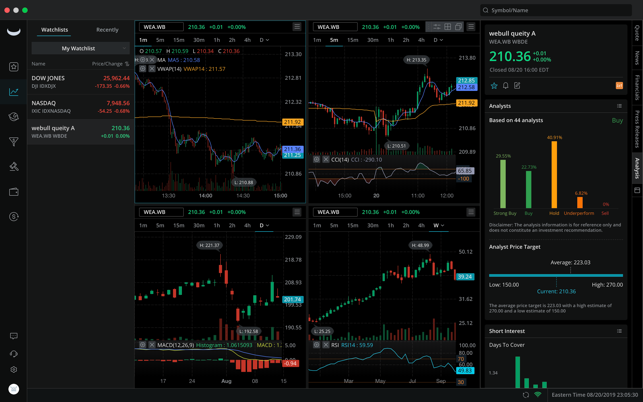Click the Webull logo at sidebar top
The height and width of the screenshot is (402, 643).
coord(14,32)
